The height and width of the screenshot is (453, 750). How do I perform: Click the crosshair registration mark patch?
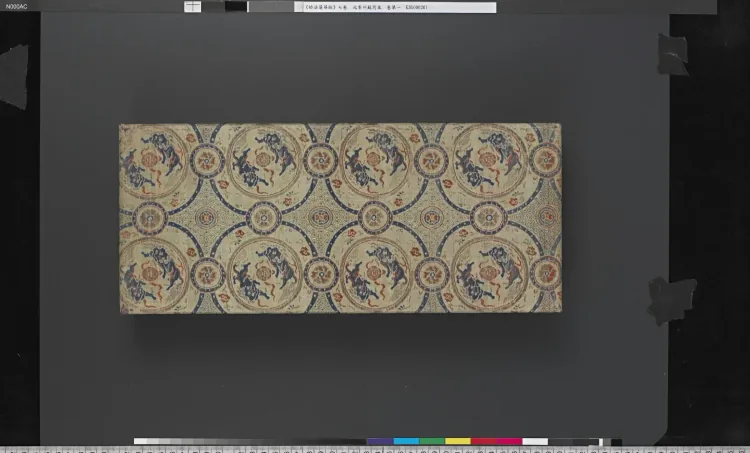coord(192,7)
